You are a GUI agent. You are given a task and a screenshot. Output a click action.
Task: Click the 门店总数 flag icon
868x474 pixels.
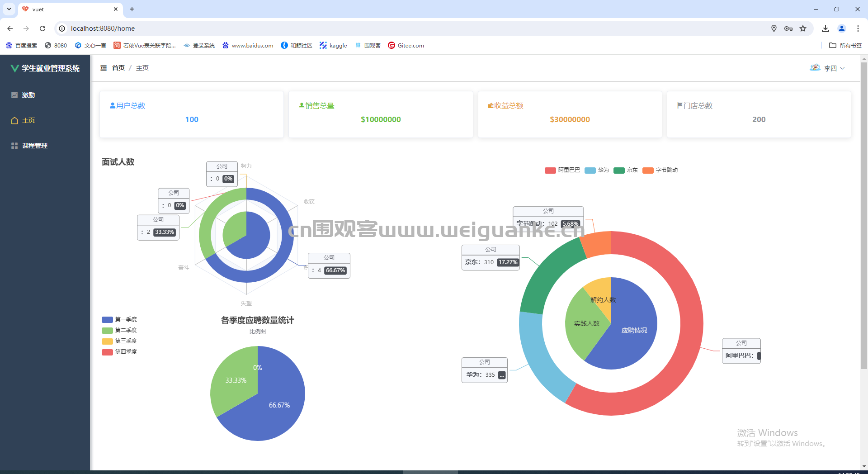click(x=679, y=105)
